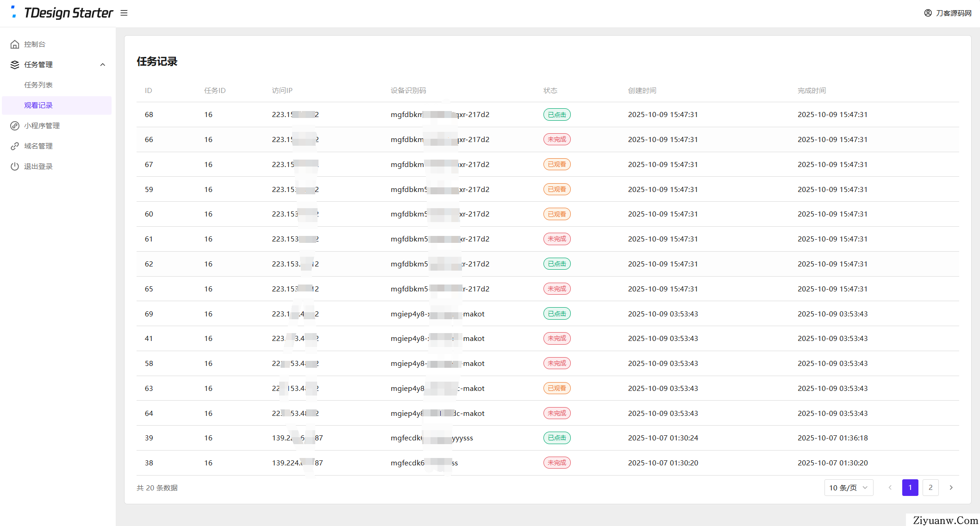Go to page 2
The width and height of the screenshot is (980, 526).
pos(930,488)
